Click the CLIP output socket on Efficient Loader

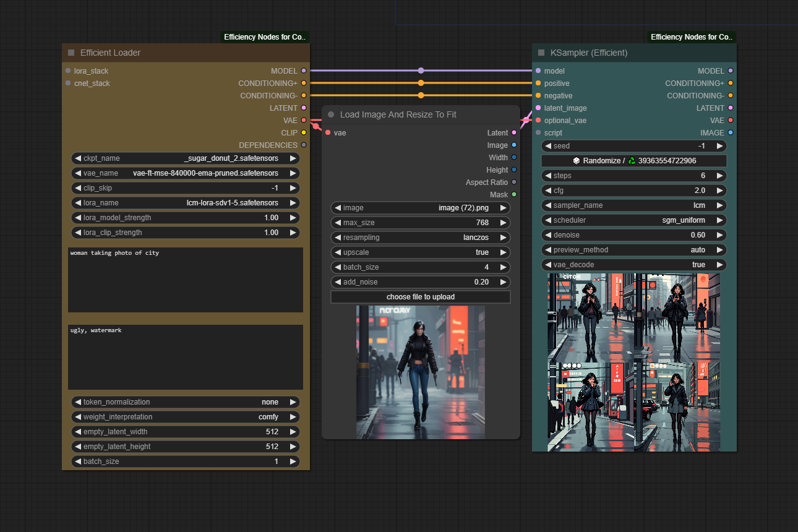tap(304, 132)
